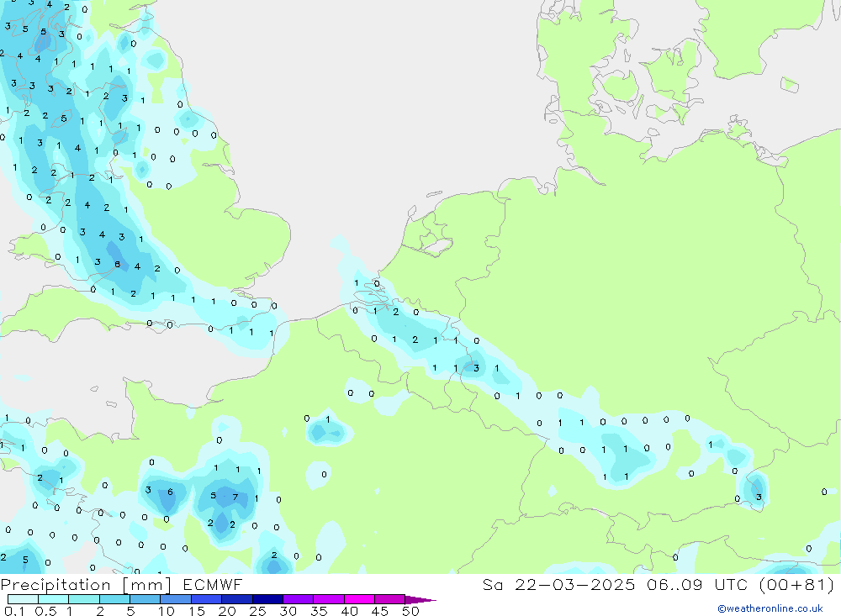Pick the 30–35 mm legend color swatch
This screenshot has width=841, height=616.
point(299,599)
